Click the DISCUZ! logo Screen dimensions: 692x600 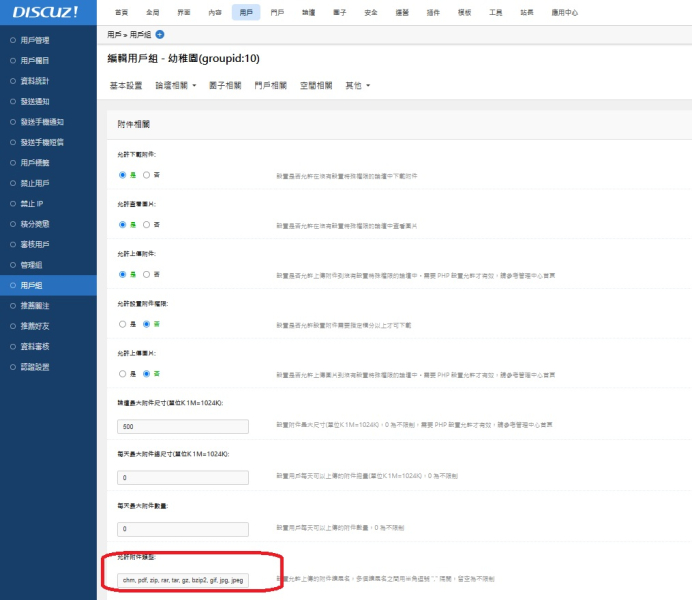point(45,12)
